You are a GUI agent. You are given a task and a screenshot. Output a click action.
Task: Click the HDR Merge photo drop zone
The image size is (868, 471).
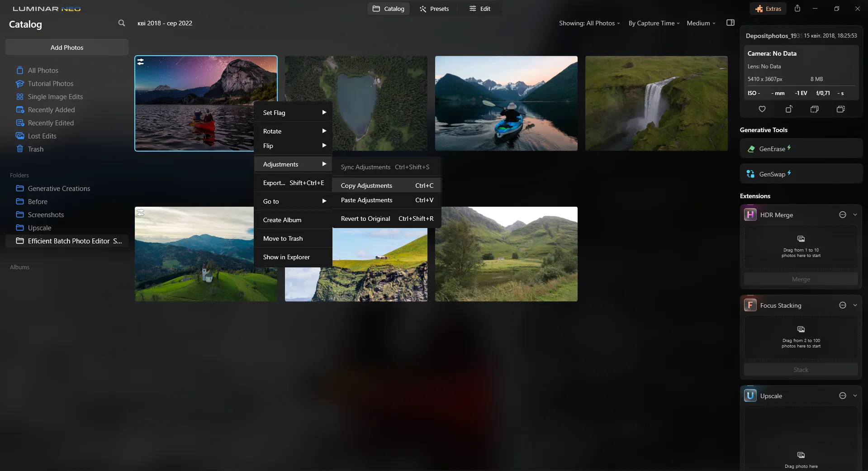801,247
